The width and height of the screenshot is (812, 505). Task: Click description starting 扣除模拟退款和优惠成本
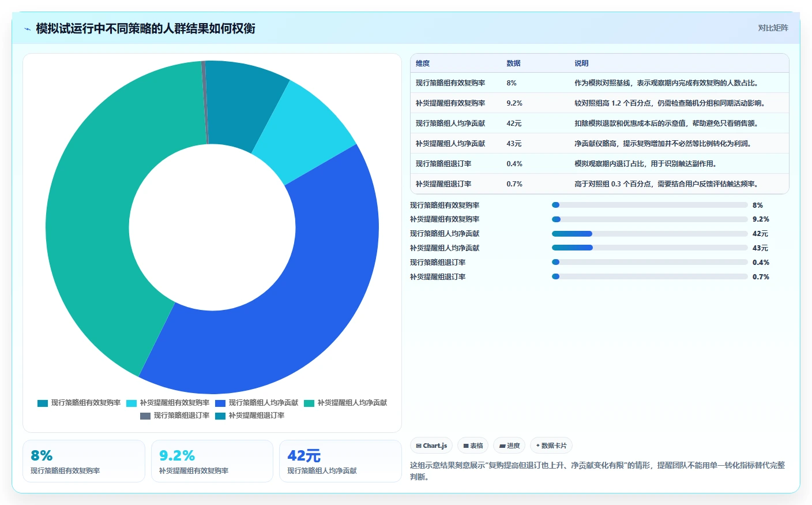667,124
